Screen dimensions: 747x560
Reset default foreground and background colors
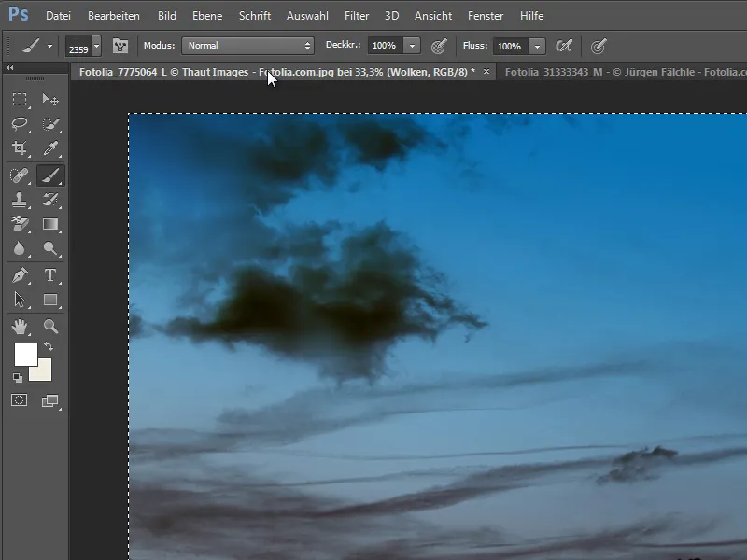click(x=18, y=378)
